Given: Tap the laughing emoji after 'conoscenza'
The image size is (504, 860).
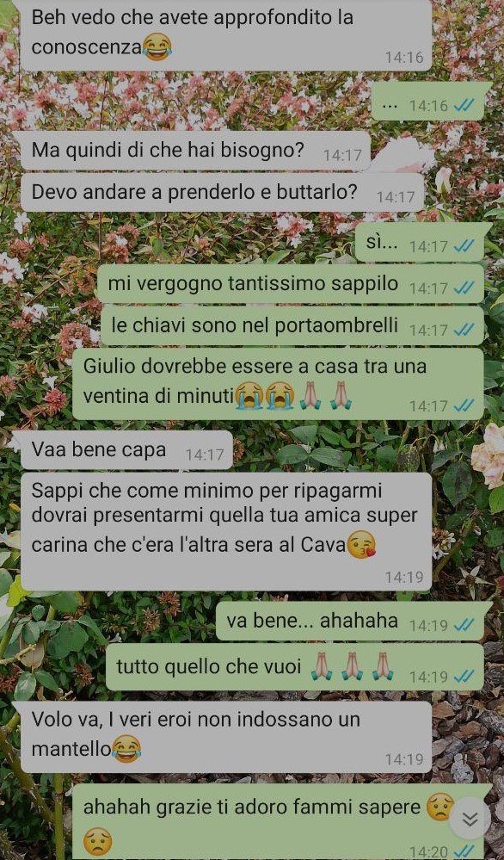Looking at the screenshot, I should (x=157, y=47).
